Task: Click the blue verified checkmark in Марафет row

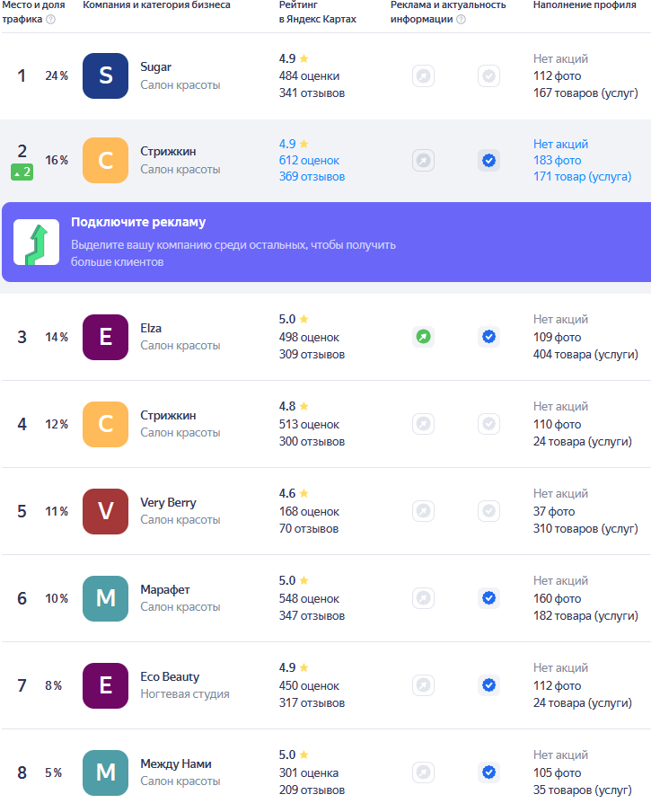Action: tap(488, 598)
